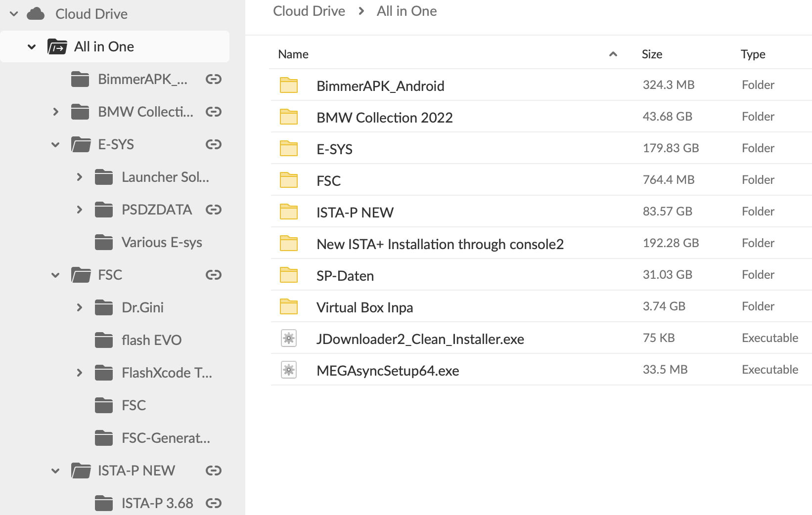The width and height of the screenshot is (812, 515).
Task: Open BMW Collection 2022 in the file list
Action: (384, 118)
